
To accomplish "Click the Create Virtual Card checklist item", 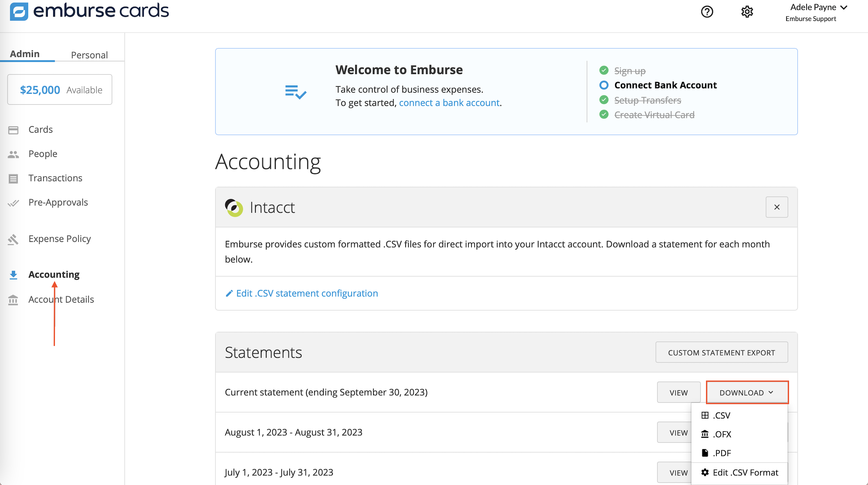I will tap(655, 115).
